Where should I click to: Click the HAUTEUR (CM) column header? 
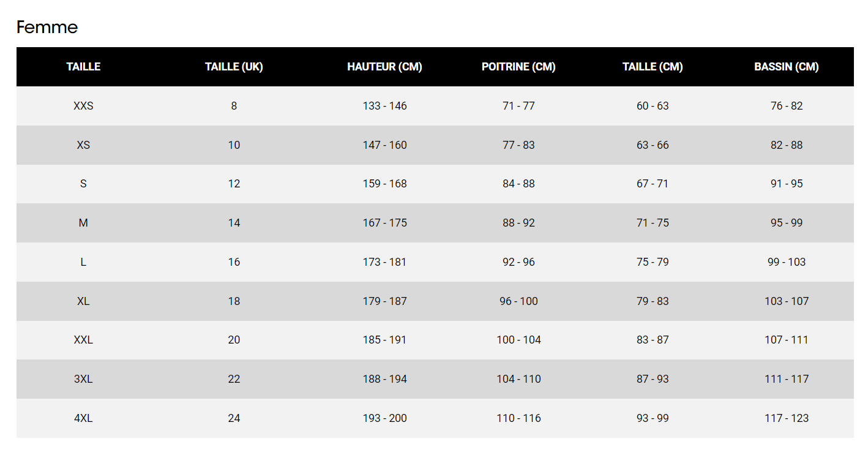click(384, 67)
